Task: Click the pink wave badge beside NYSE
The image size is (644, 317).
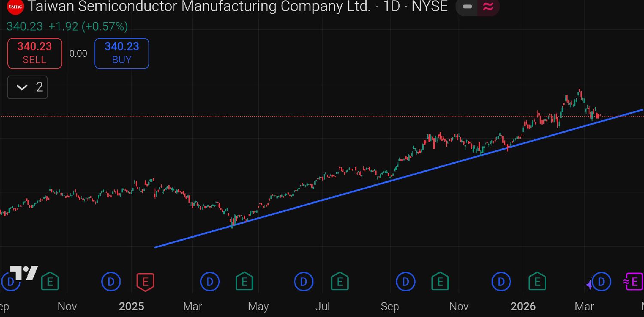Action: [488, 7]
